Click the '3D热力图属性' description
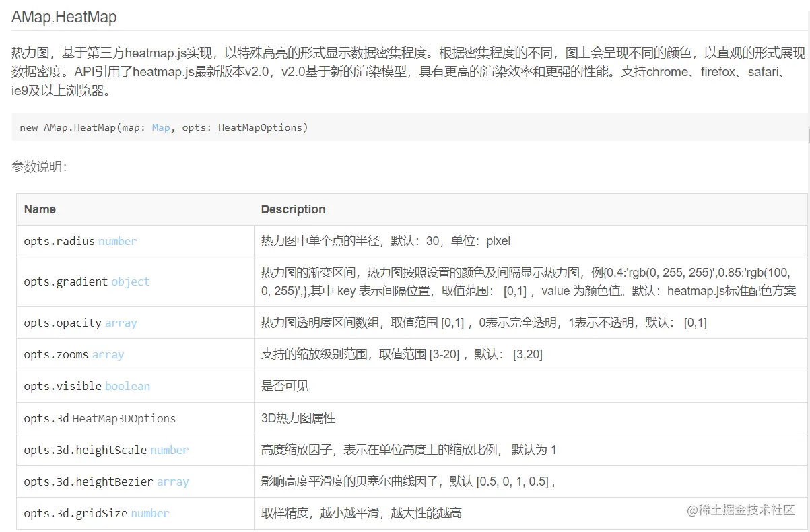This screenshot has width=810, height=532. (298, 418)
